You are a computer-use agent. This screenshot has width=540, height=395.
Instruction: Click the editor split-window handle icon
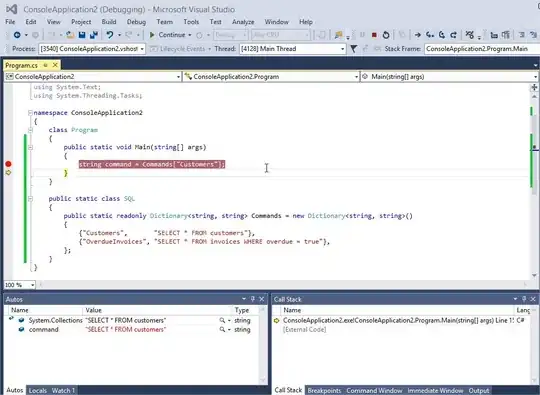tap(534, 87)
